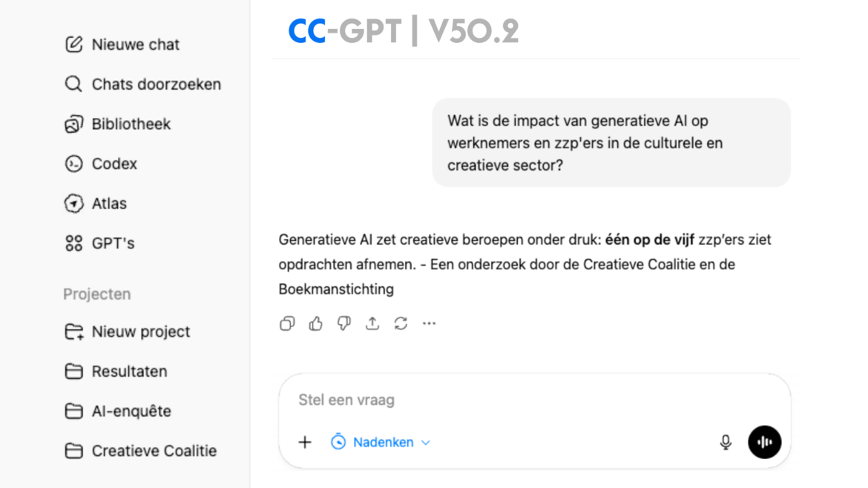Click the copy response icon
Screen dimensions: 868x488
287,323
